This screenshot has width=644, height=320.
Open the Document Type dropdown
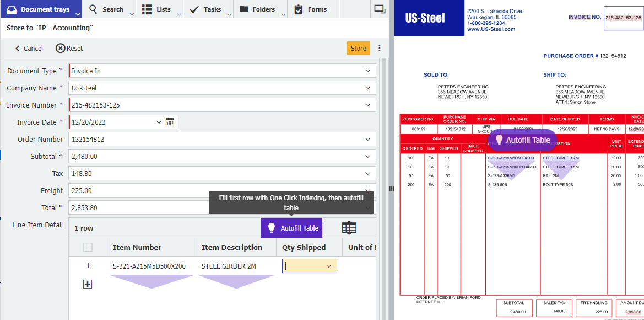pyautogui.click(x=367, y=71)
